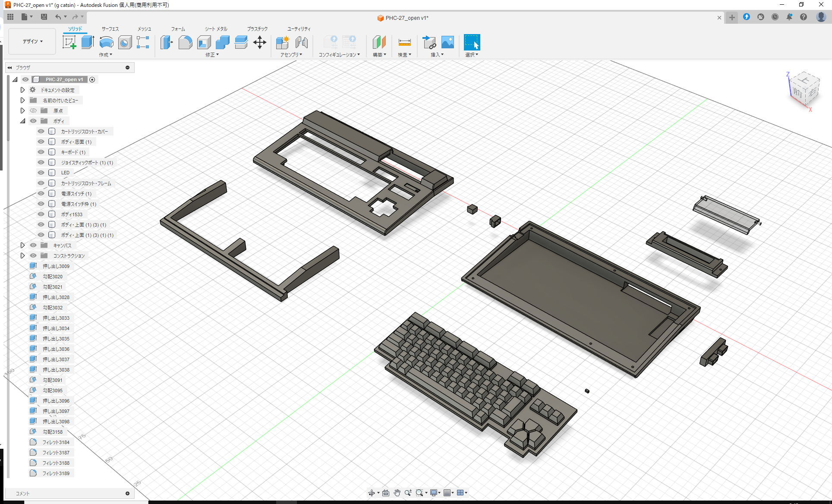Click the Undo button
The image size is (832, 504).
(59, 17)
